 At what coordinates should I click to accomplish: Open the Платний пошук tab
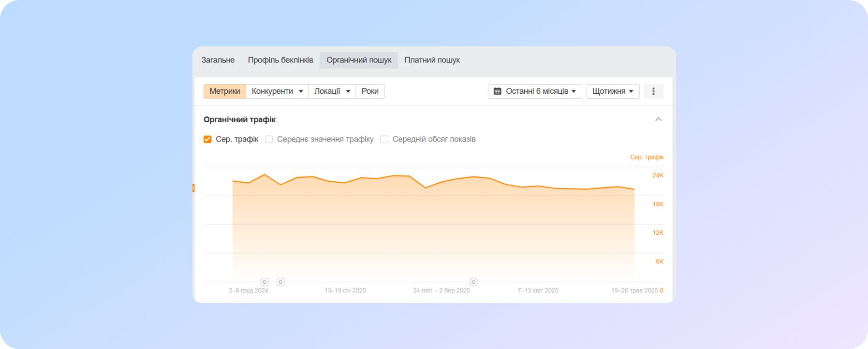click(432, 60)
